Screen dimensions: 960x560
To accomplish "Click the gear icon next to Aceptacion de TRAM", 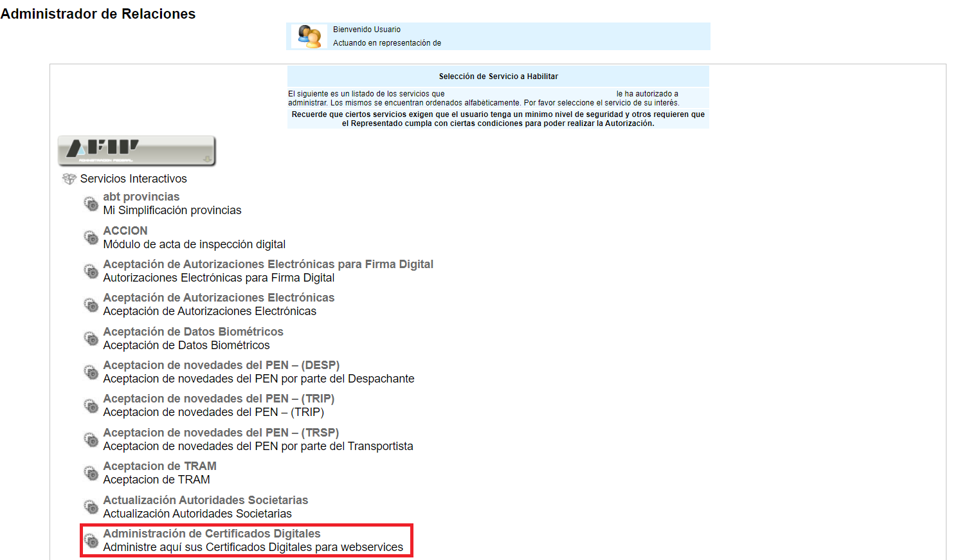I will 91,473.
